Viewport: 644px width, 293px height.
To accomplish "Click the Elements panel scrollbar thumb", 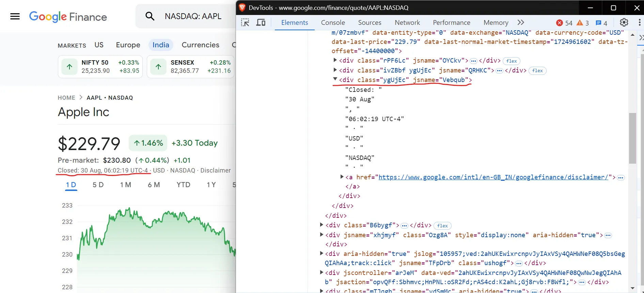I will [632, 138].
